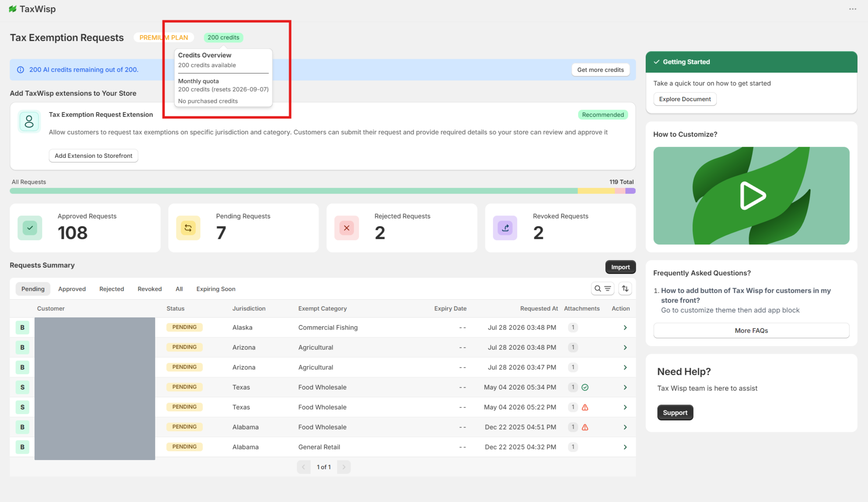Switch to the Approved tab
Image resolution: width=868 pixels, height=502 pixels.
coord(72,289)
